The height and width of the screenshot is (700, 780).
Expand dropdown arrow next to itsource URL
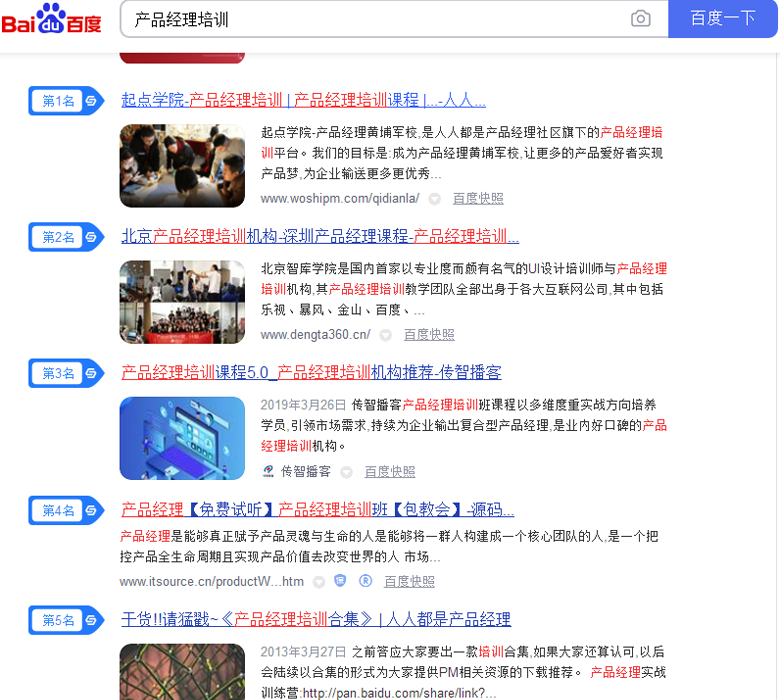319,582
